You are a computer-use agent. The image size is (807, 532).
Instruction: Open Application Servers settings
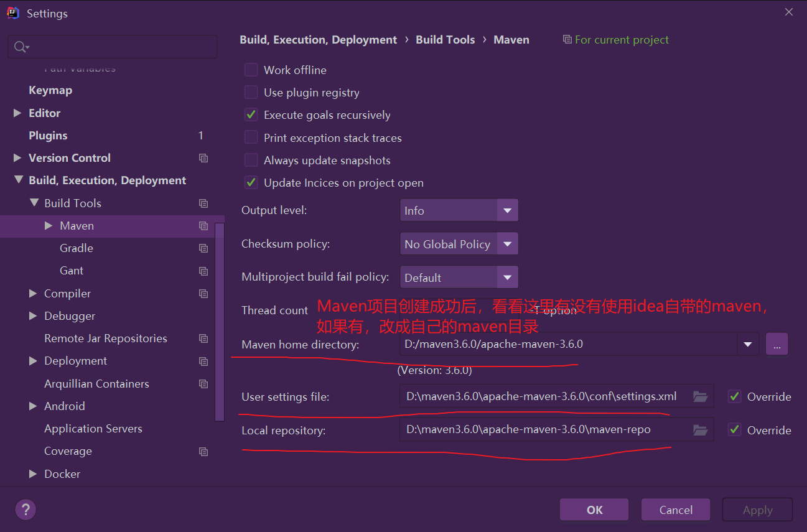(93, 429)
